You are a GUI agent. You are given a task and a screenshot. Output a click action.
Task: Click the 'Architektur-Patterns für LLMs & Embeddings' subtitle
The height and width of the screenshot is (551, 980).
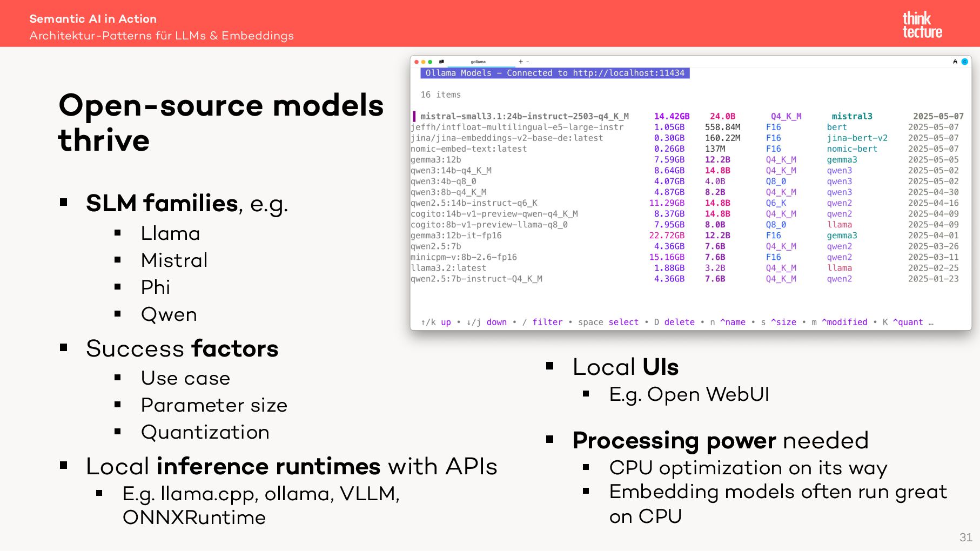(162, 36)
